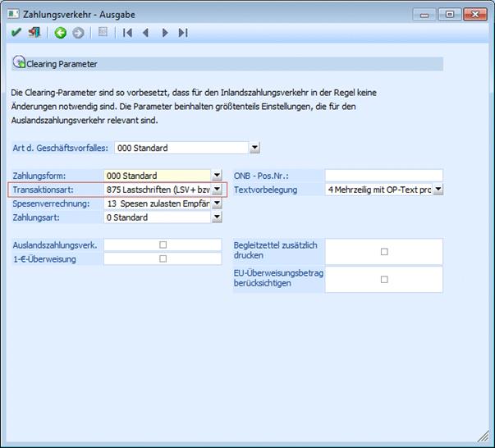Tick EU-Überweisungsbetrag berücksichtigen checkbox
Viewport: 495px width, 448px height.
coord(384,279)
